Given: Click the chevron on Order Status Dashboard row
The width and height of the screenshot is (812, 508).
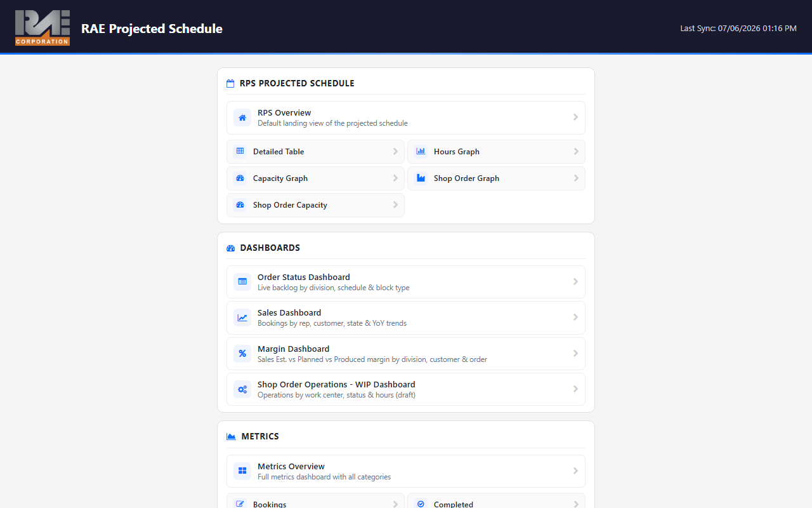Looking at the screenshot, I should coord(575,282).
